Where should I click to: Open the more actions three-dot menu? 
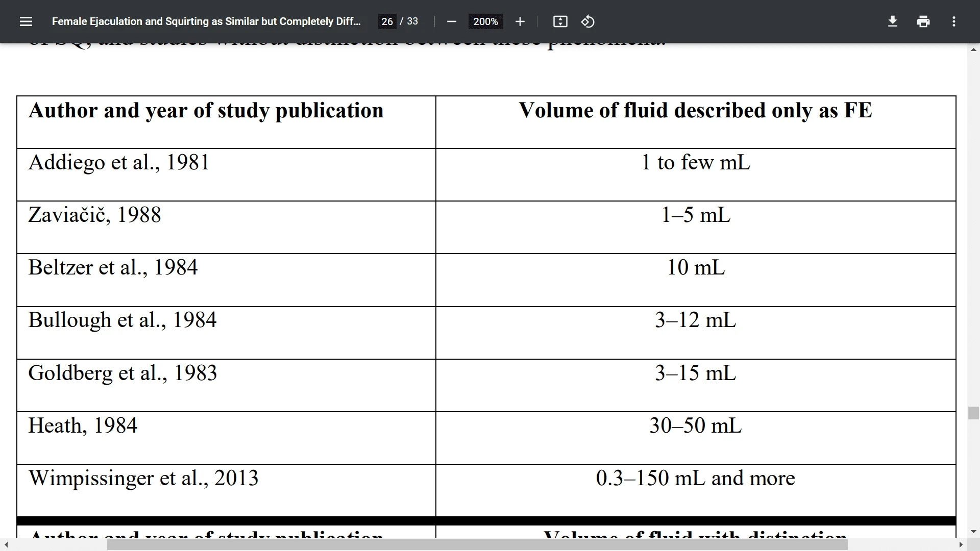click(x=954, y=21)
